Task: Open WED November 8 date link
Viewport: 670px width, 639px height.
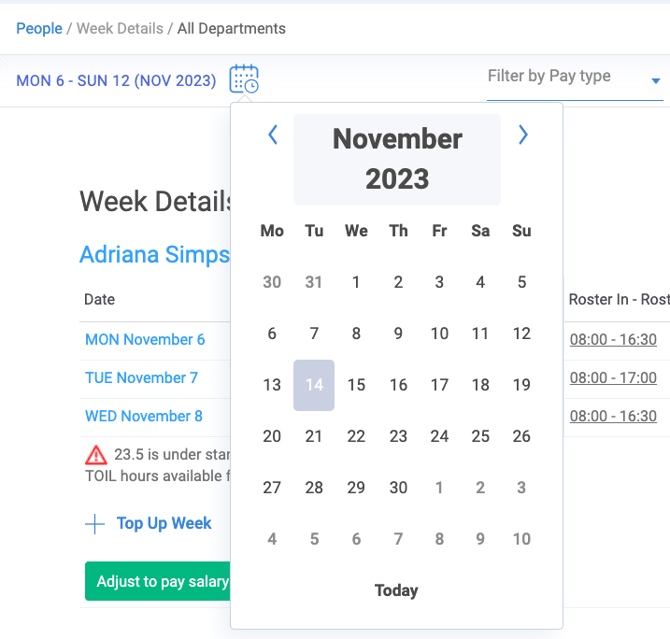Action: pos(144,416)
